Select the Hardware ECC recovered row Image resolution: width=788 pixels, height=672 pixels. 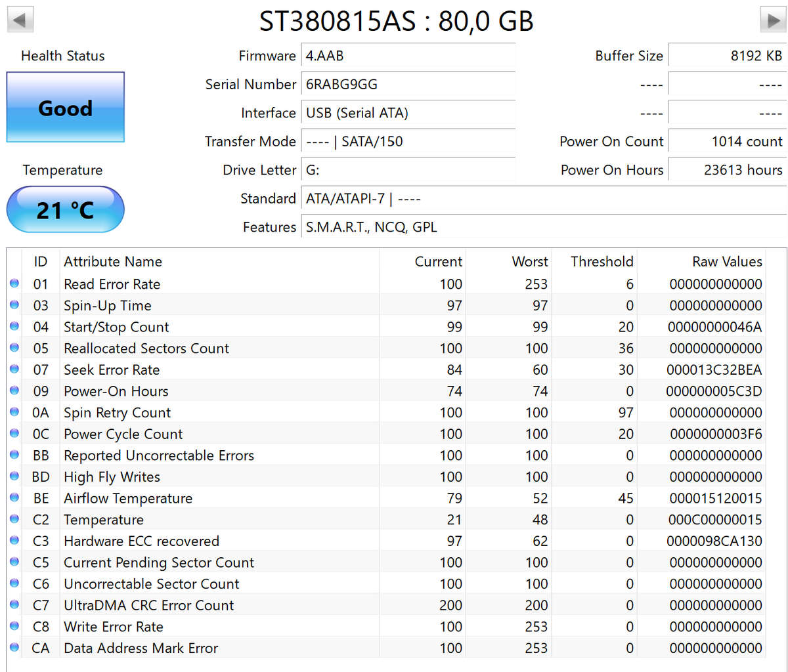pos(197,541)
